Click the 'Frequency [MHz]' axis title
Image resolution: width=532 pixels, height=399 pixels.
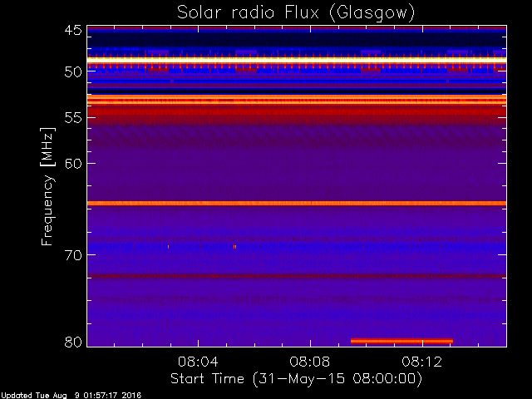(47, 186)
